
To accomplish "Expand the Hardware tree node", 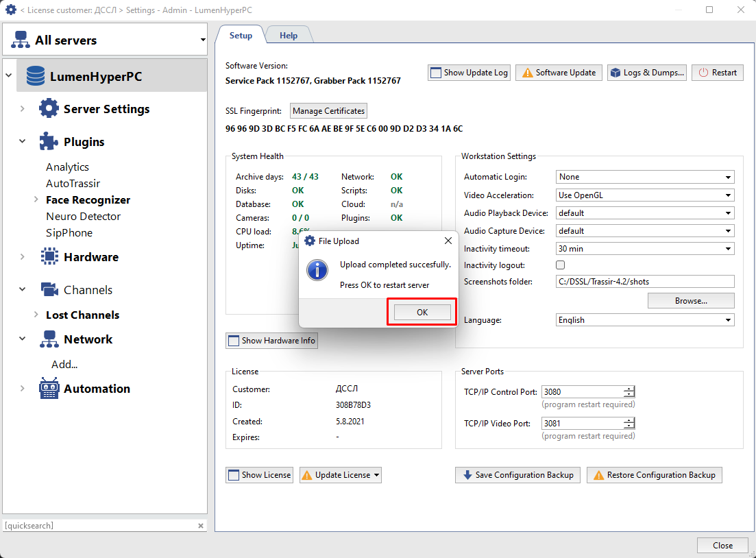I will [22, 256].
